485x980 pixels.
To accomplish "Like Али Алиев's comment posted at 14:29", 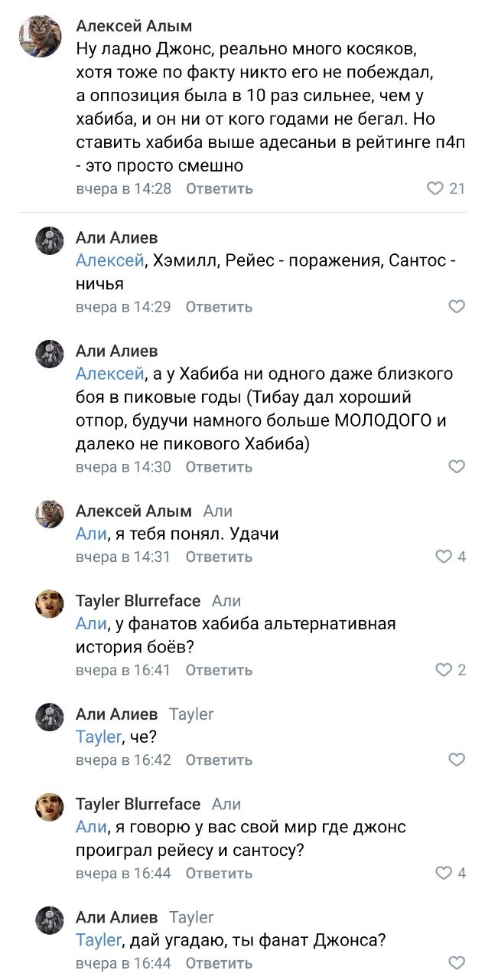I will [456, 307].
